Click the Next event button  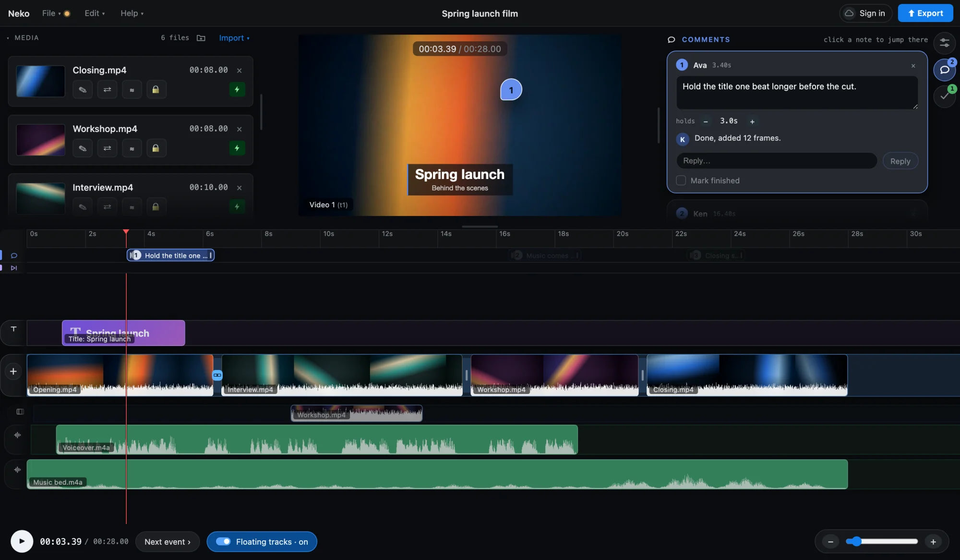(168, 542)
